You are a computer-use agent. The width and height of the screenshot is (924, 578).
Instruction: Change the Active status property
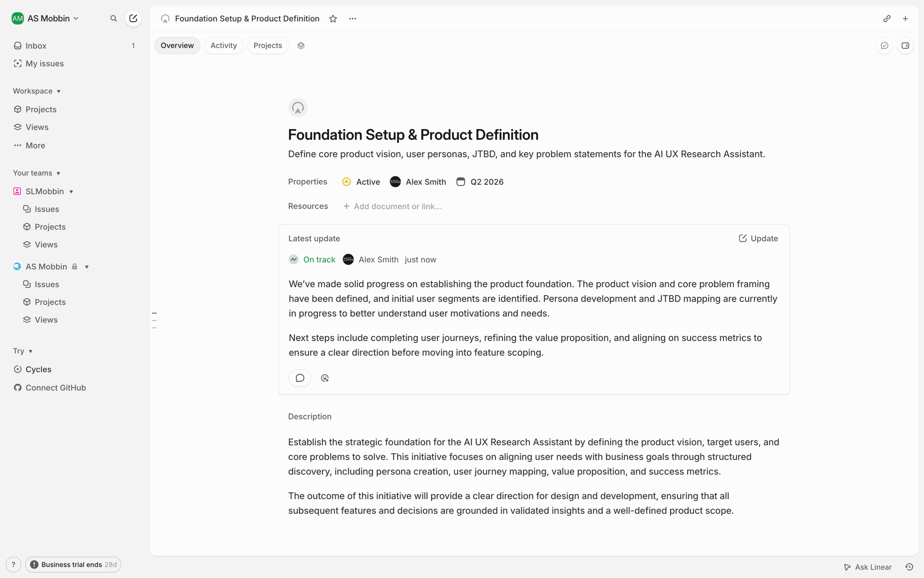tap(361, 182)
